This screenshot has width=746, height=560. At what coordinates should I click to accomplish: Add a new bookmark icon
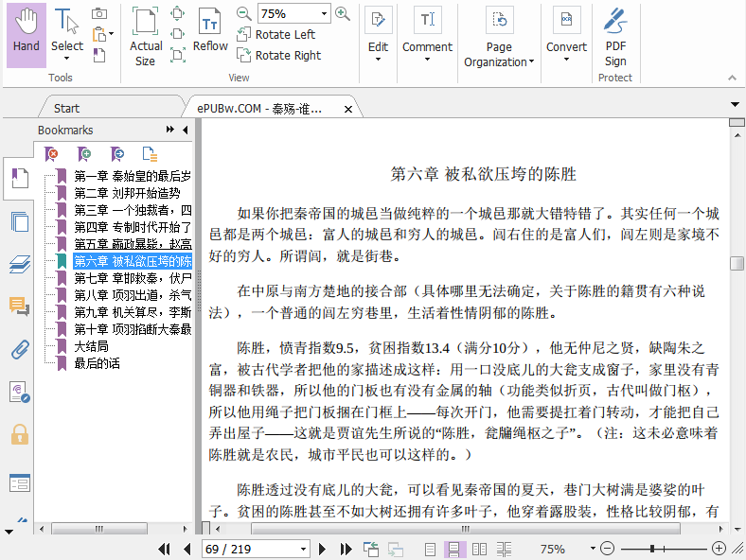pyautogui.click(x=84, y=154)
